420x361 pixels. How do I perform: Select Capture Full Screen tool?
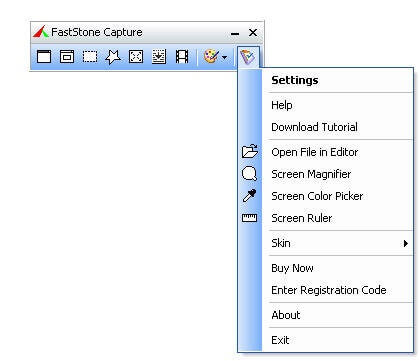coord(136,57)
